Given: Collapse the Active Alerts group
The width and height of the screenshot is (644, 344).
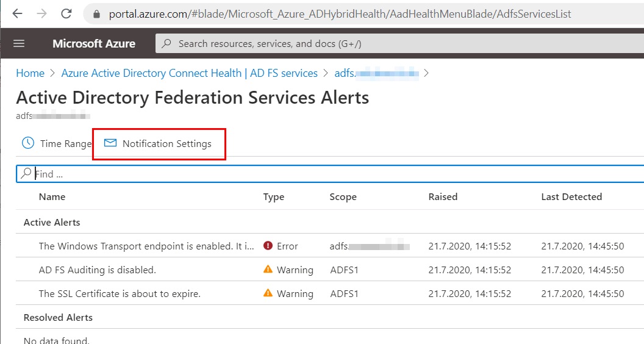Looking at the screenshot, I should tap(52, 223).
